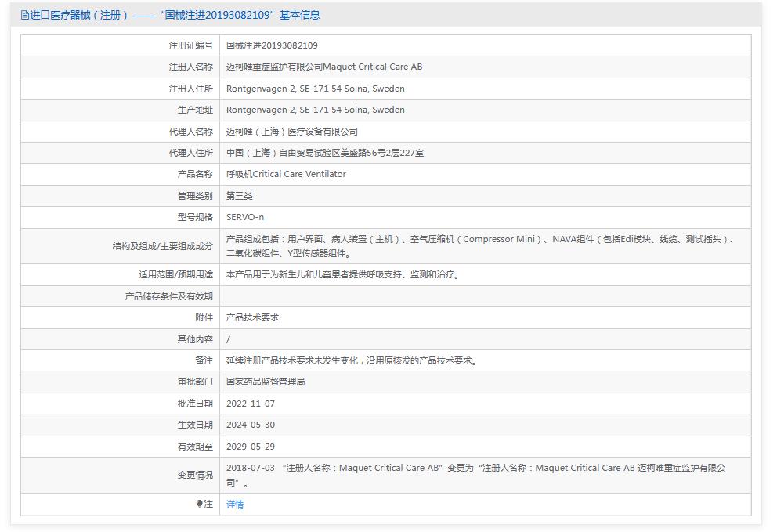Click the dark bullet icon beside 注
This screenshot has height=532, width=777.
(x=199, y=504)
